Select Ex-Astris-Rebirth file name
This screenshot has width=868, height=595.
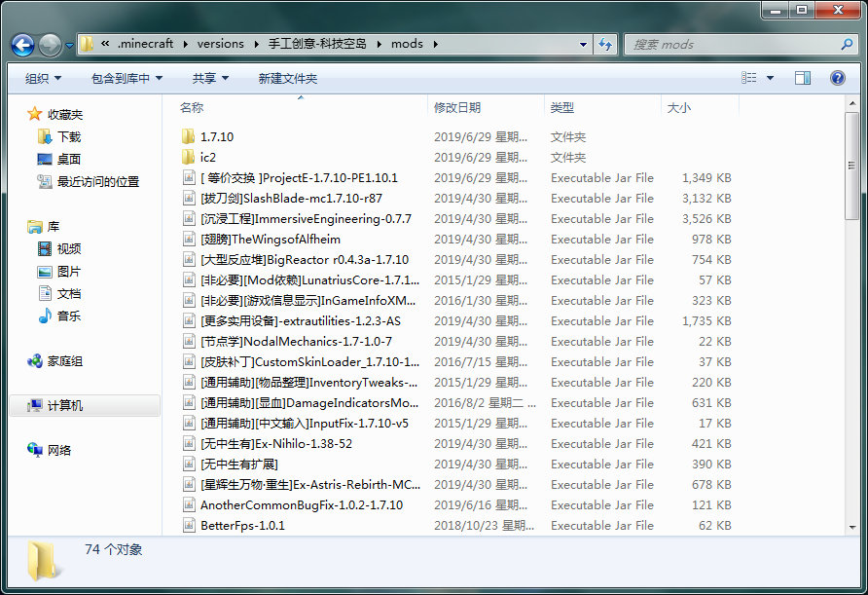310,485
